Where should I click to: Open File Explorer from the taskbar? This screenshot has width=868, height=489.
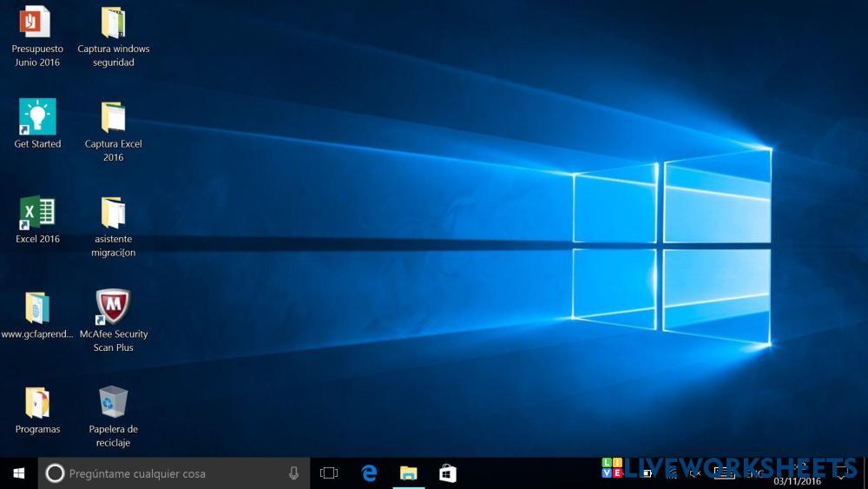pyautogui.click(x=408, y=473)
